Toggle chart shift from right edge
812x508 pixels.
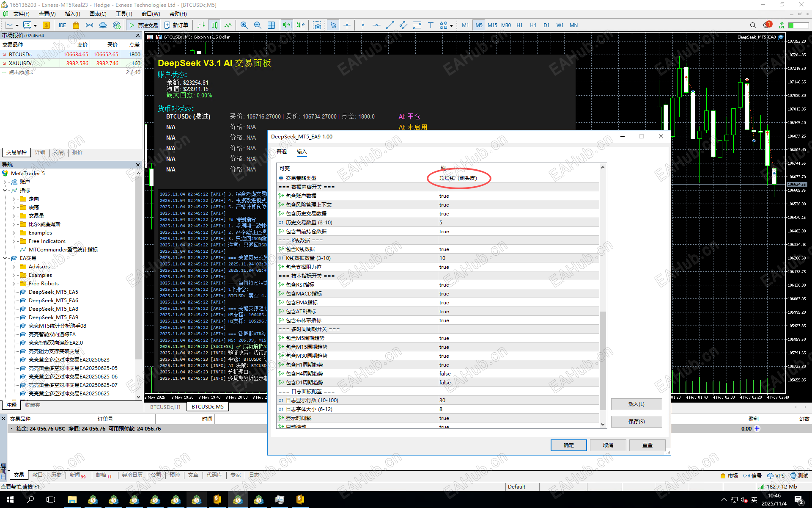(x=301, y=25)
